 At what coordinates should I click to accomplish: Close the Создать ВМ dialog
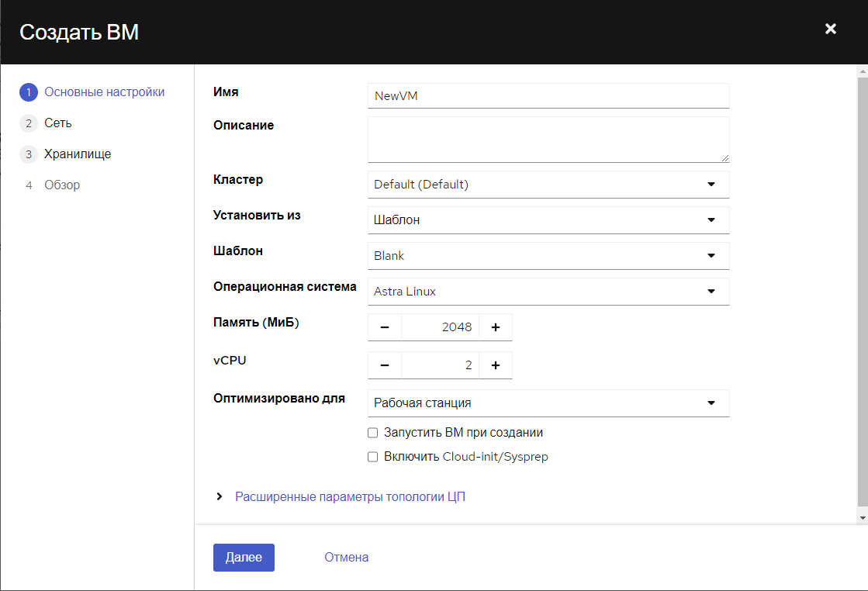830,29
